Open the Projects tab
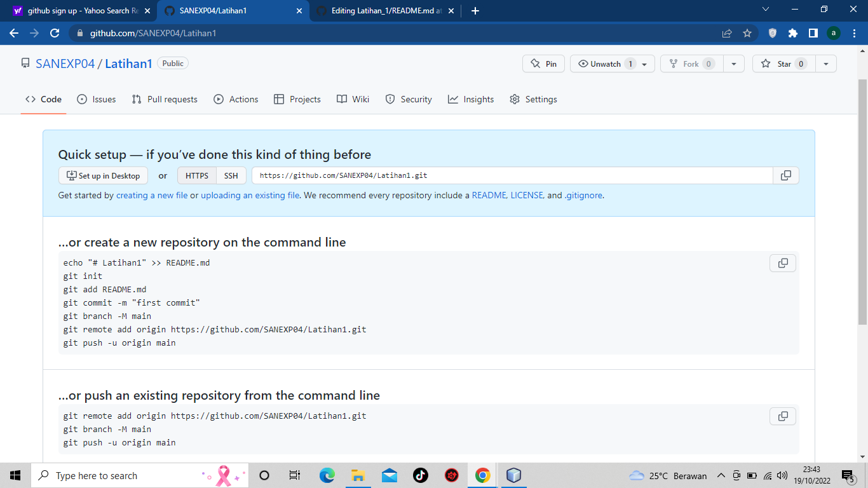Viewport: 868px width, 488px height. pyautogui.click(x=297, y=99)
